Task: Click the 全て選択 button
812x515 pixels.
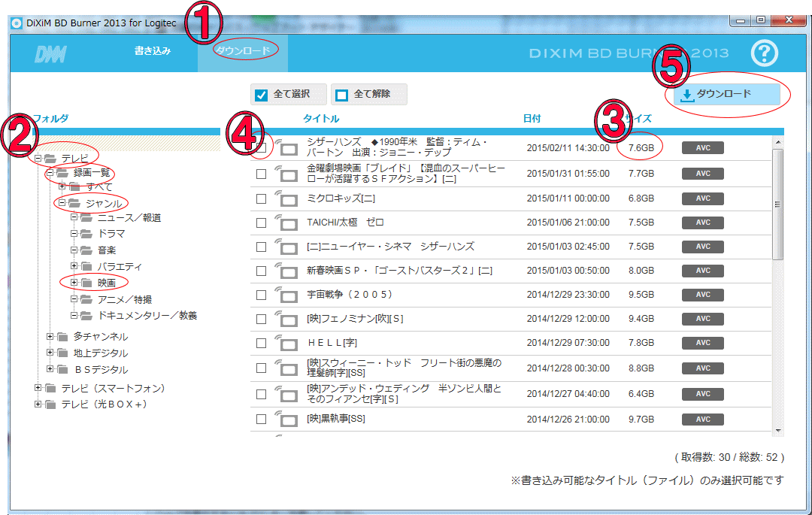Action: click(x=289, y=94)
